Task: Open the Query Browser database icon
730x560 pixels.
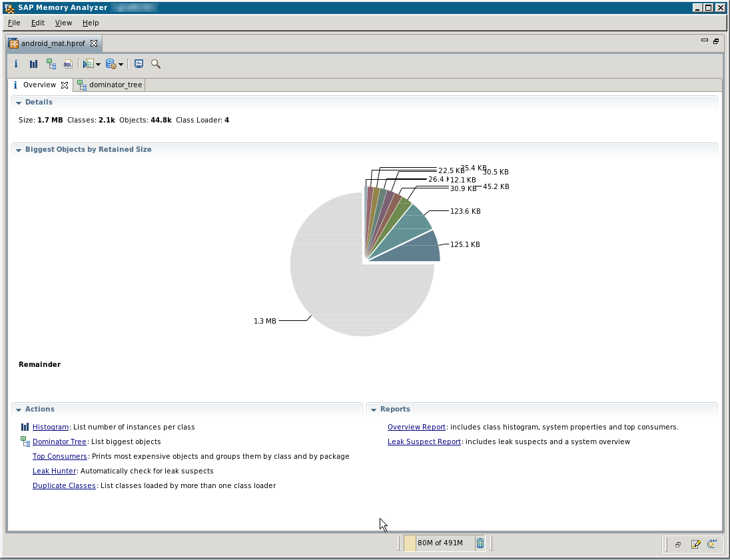Action: [x=111, y=64]
